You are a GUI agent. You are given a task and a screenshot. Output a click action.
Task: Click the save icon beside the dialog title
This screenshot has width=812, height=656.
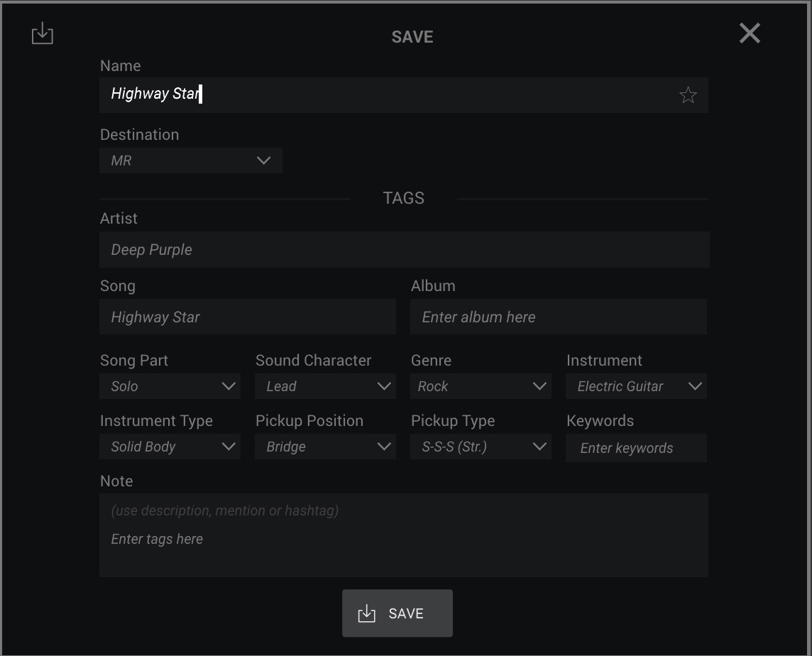click(43, 33)
